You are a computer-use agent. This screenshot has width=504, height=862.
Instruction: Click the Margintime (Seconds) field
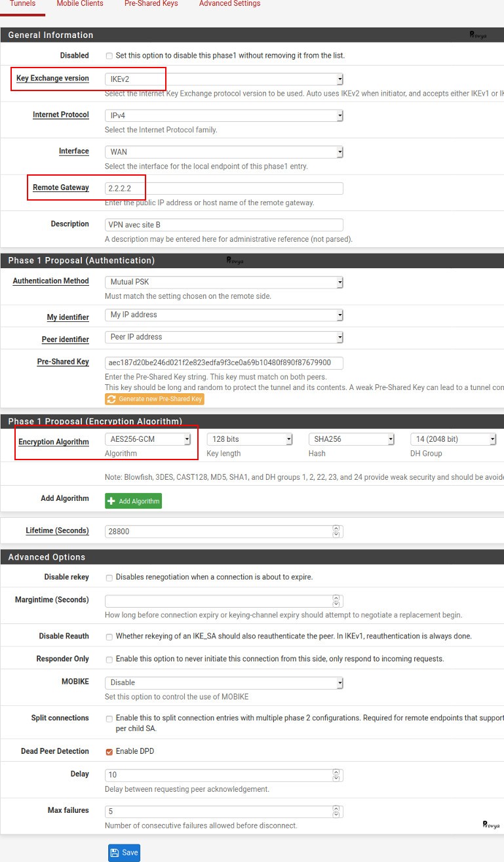tap(224, 600)
